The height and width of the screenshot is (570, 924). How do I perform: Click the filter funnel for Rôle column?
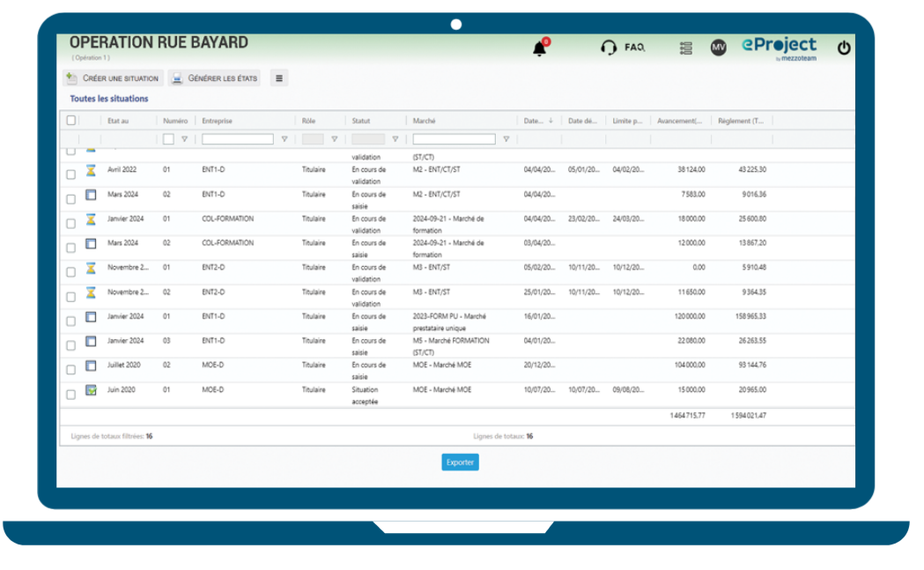pyautogui.click(x=334, y=139)
